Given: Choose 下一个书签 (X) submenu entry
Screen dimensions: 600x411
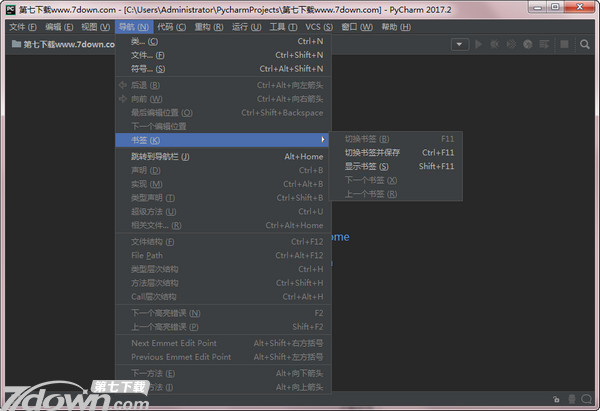Looking at the screenshot, I should coord(396,180).
